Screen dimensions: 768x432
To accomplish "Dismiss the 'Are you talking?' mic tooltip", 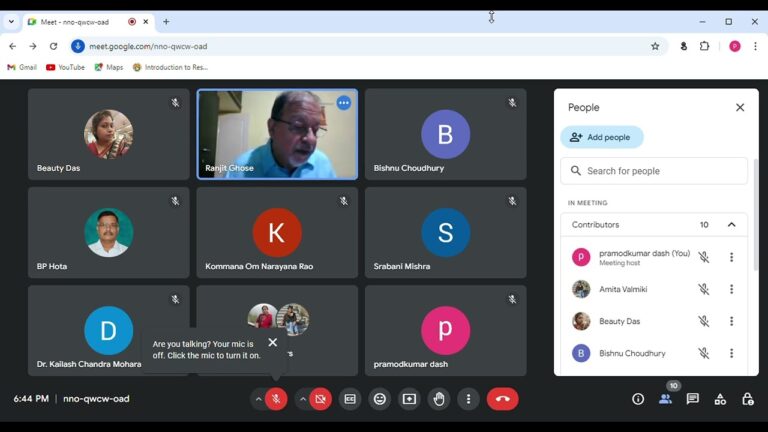I will click(272, 342).
